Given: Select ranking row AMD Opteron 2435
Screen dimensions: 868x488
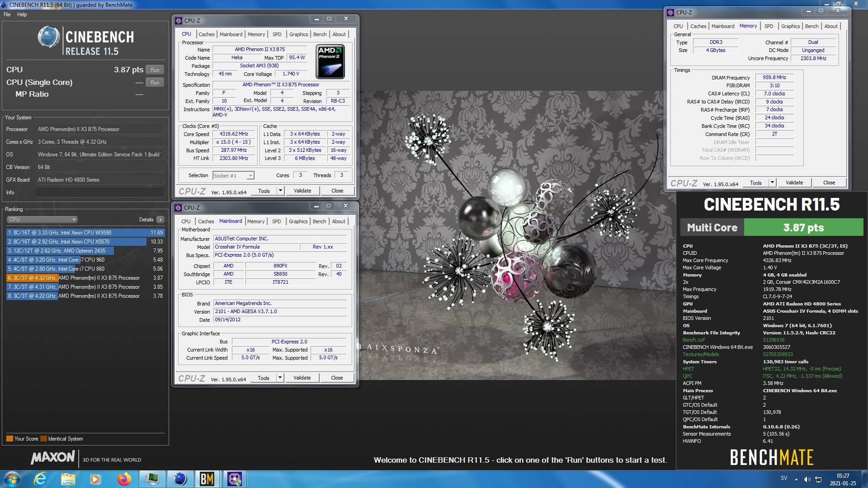Looking at the screenshot, I should [x=85, y=251].
